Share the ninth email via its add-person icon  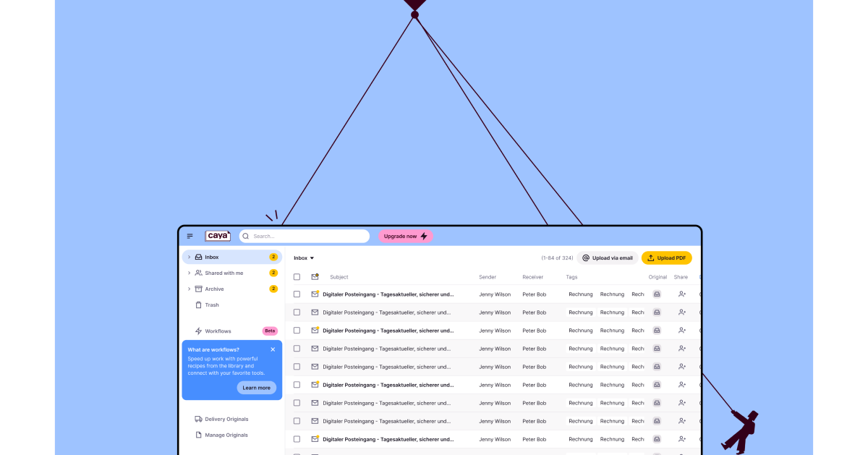[x=682, y=439]
